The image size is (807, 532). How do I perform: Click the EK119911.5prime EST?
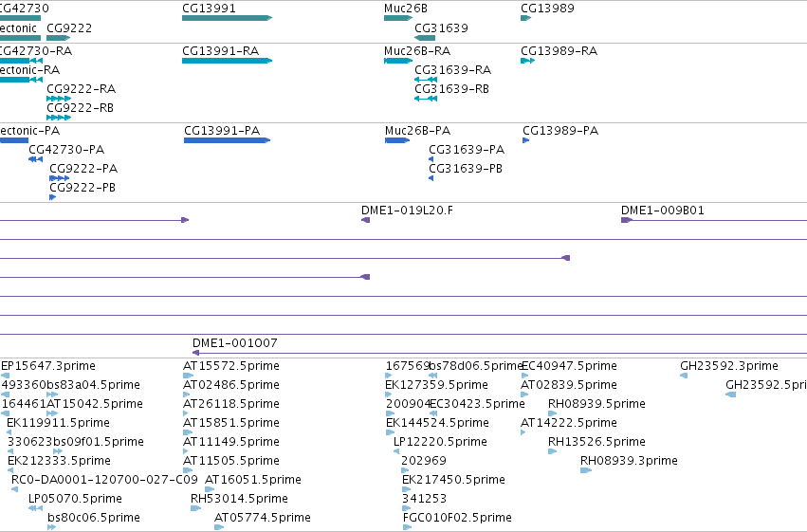click(58, 423)
